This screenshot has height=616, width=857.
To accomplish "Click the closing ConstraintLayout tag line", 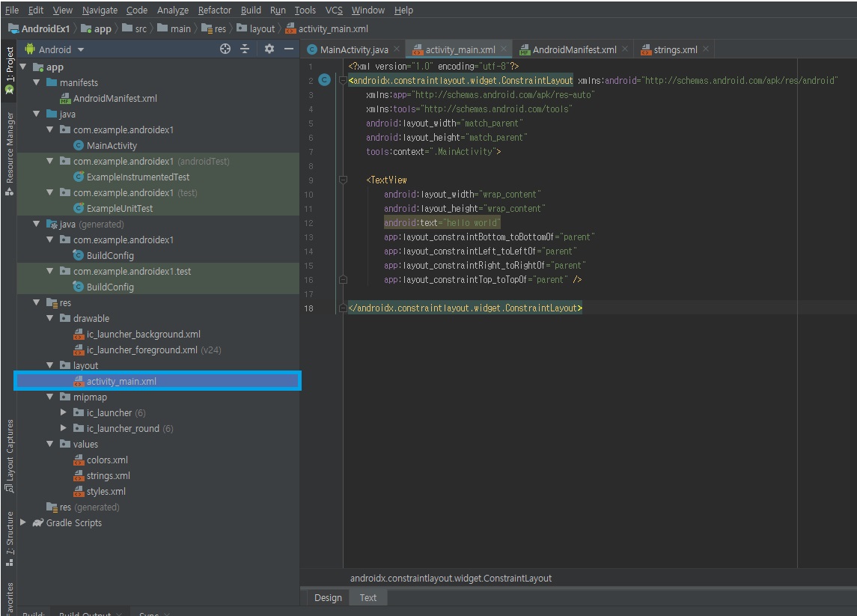I will pos(465,308).
